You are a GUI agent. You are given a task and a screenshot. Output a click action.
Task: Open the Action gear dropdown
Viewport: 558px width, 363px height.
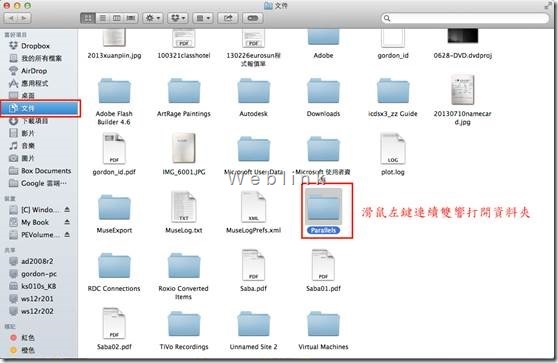click(x=153, y=18)
